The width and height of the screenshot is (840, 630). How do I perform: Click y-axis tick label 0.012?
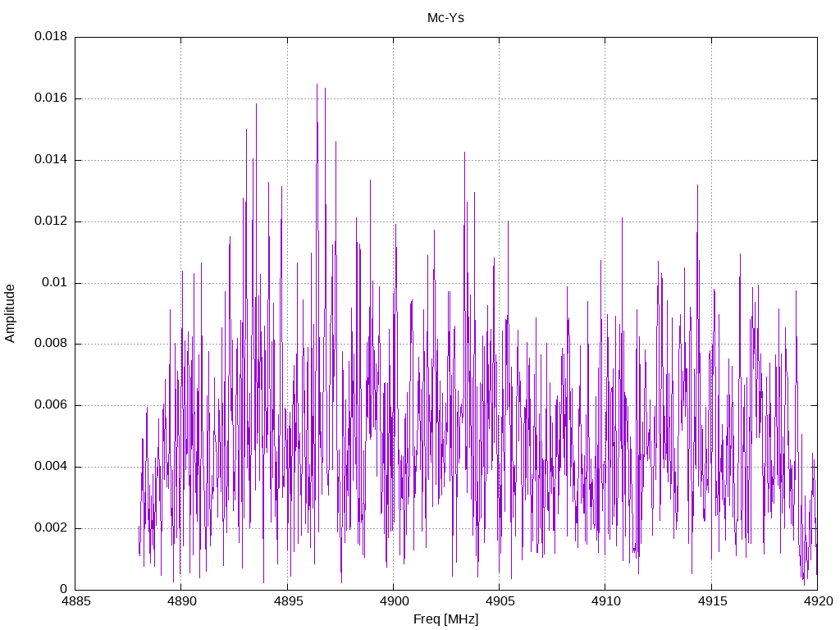click(51, 221)
